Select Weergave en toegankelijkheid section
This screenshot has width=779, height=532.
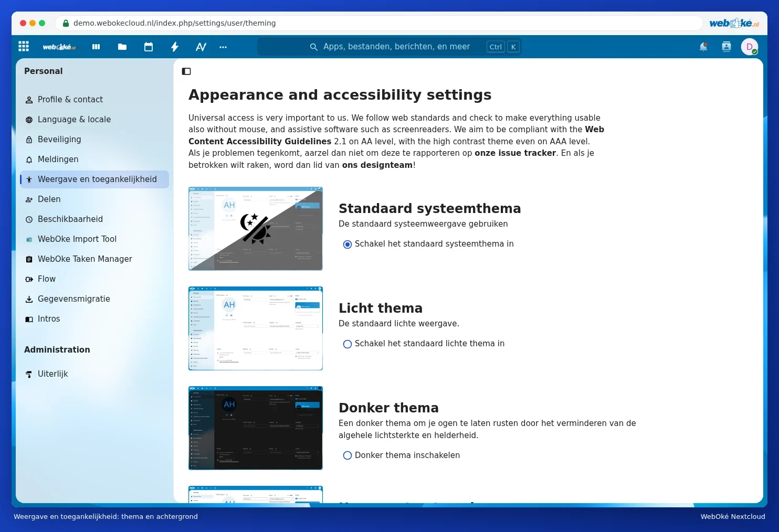(94, 179)
